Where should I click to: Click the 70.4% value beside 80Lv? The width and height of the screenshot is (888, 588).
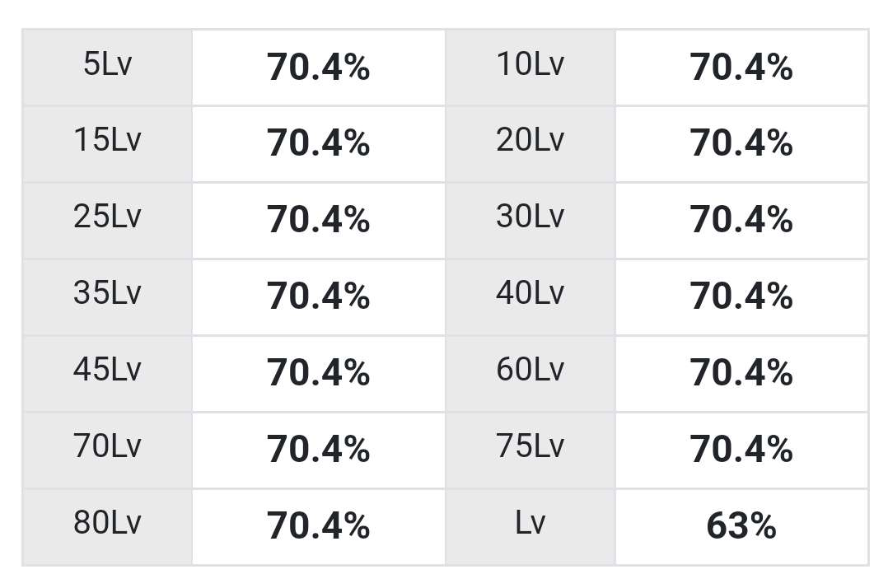[x=318, y=527]
